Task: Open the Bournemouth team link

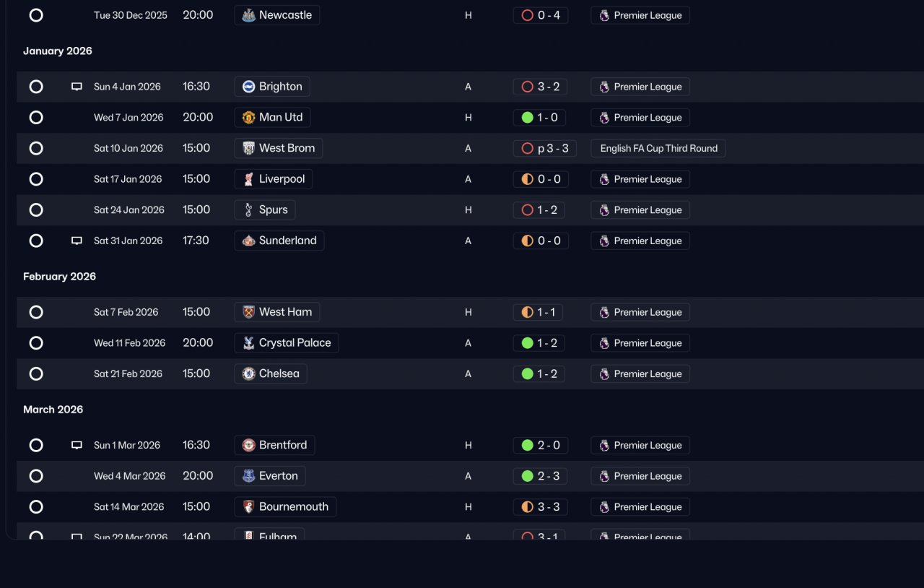Action: (x=285, y=507)
